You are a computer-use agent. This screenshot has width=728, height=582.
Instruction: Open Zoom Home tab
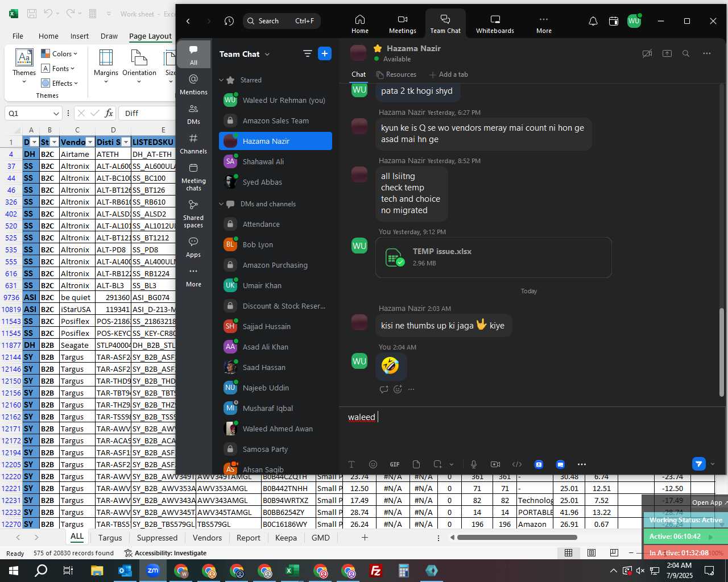(x=359, y=24)
